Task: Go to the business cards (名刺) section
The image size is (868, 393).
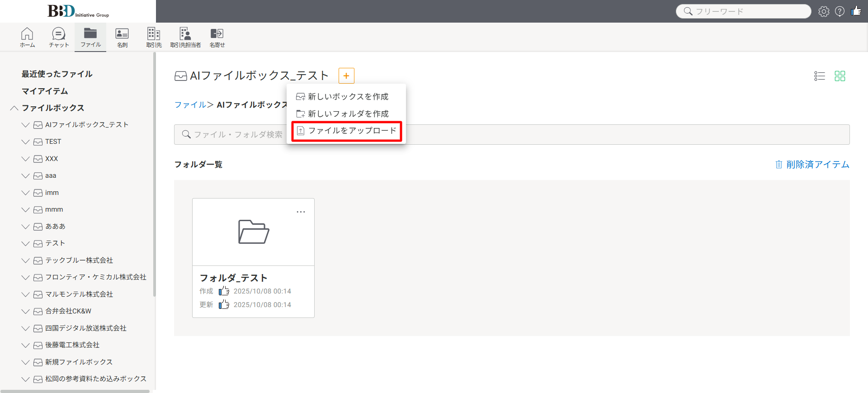Action: (122, 37)
